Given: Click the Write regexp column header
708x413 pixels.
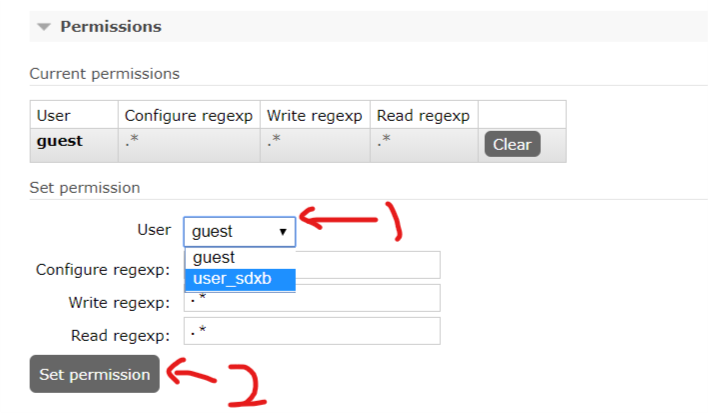Looking at the screenshot, I should tap(314, 115).
